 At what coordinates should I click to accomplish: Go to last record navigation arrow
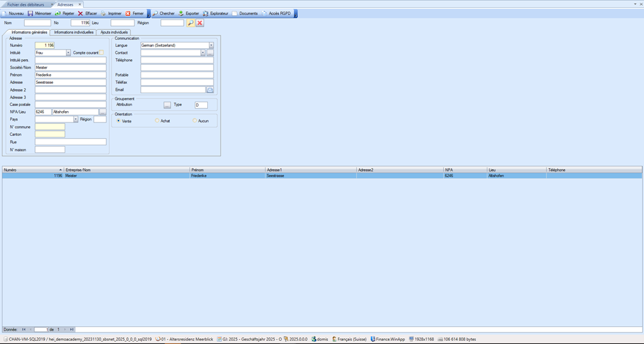click(x=72, y=329)
